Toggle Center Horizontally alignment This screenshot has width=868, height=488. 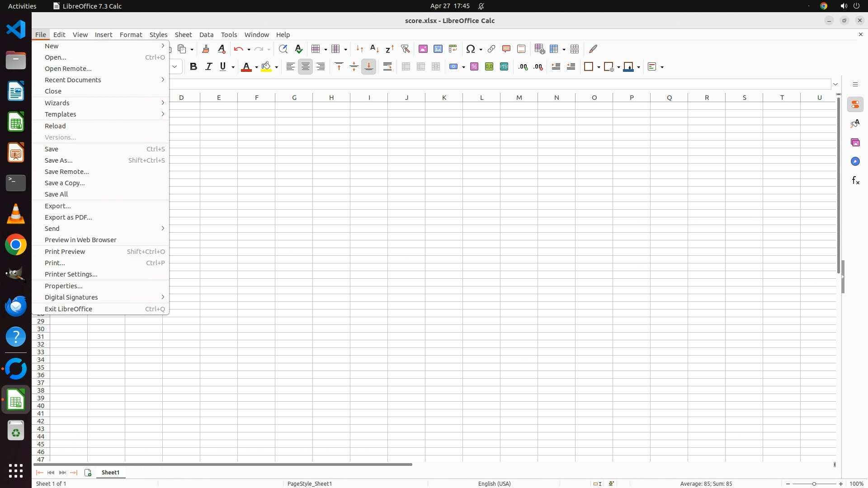click(x=306, y=67)
